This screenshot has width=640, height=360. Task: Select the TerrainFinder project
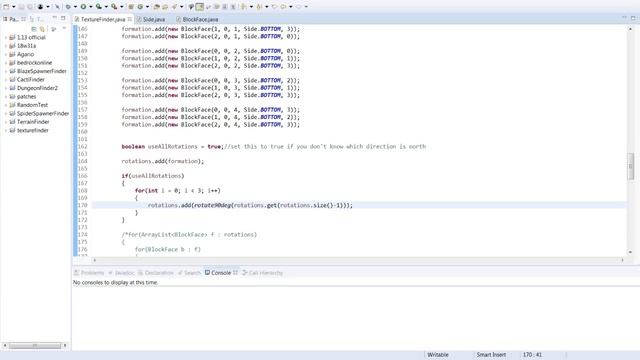33,122
